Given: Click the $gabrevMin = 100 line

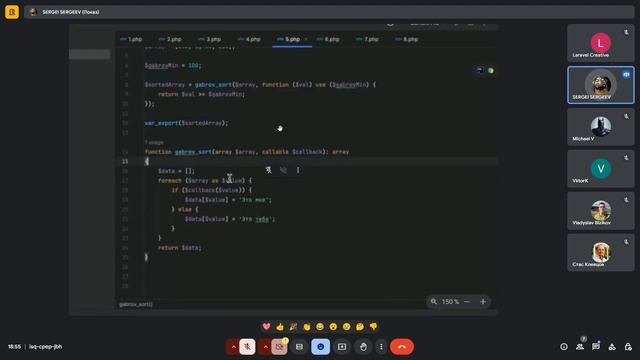Looking at the screenshot, I should coord(173,65).
